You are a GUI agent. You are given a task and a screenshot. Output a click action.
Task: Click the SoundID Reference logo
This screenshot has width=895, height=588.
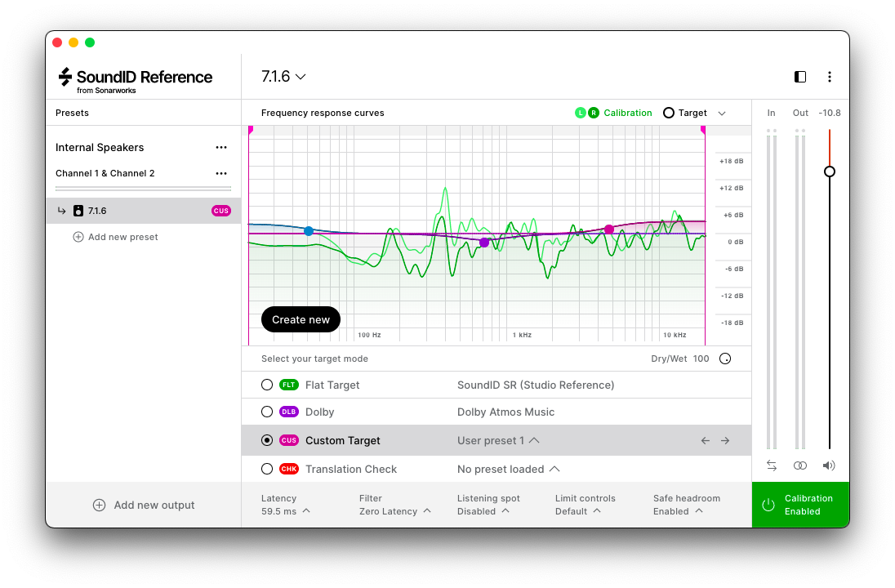pyautogui.click(x=136, y=80)
